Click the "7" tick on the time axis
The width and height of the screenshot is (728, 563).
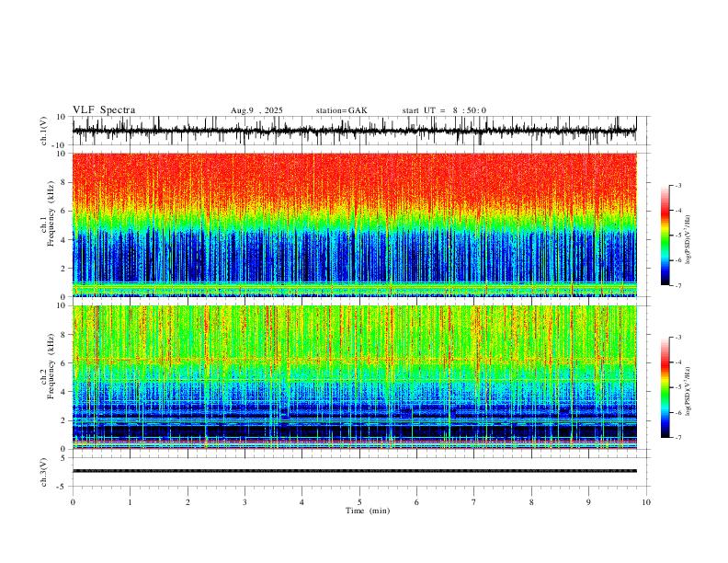[474, 502]
